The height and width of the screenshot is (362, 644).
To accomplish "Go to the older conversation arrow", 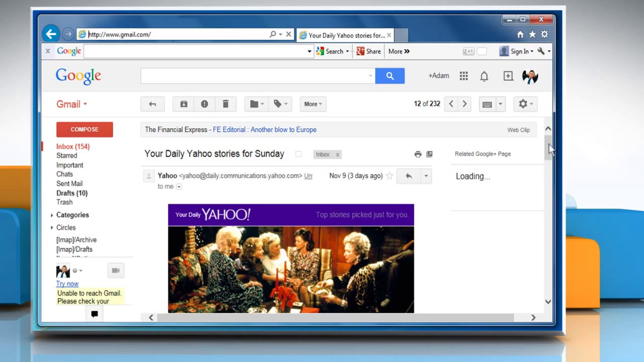I will pos(464,104).
